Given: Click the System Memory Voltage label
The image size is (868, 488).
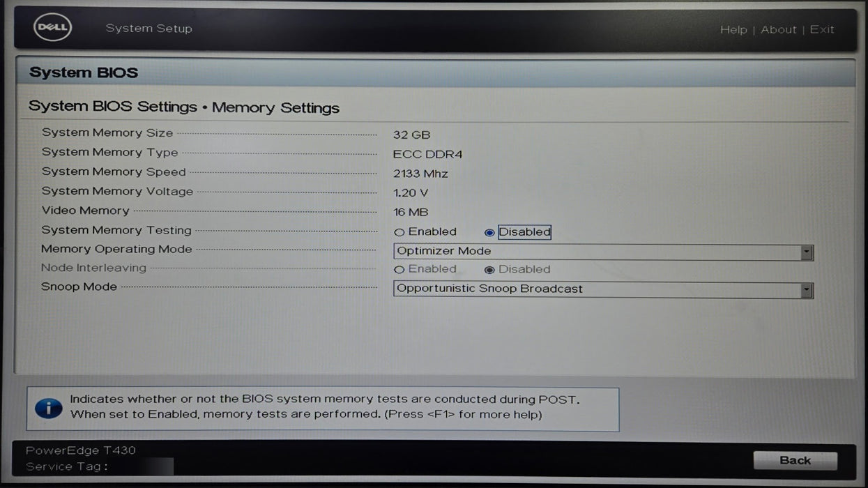Looking at the screenshot, I should click(x=117, y=191).
